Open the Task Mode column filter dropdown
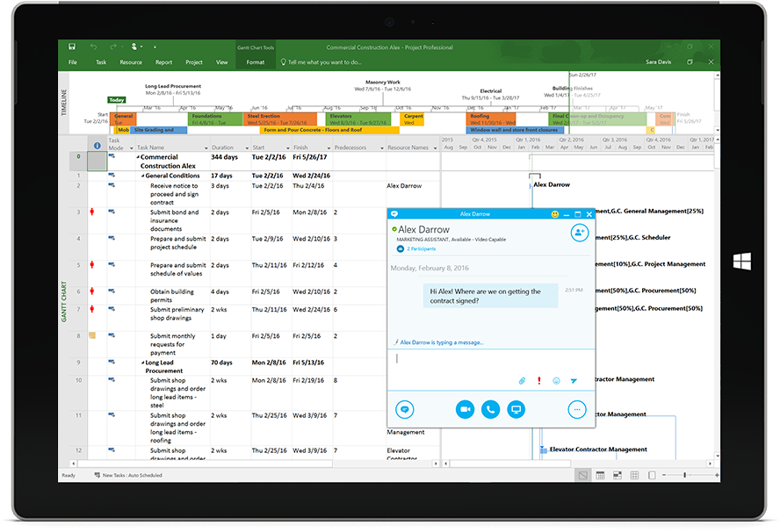Viewport: 780px width, 532px height. tap(132, 148)
